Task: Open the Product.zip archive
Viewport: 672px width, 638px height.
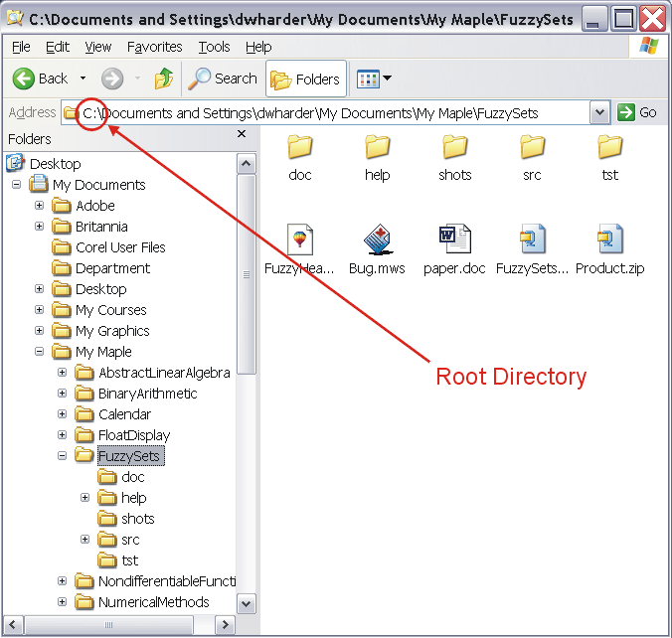Action: [x=609, y=241]
